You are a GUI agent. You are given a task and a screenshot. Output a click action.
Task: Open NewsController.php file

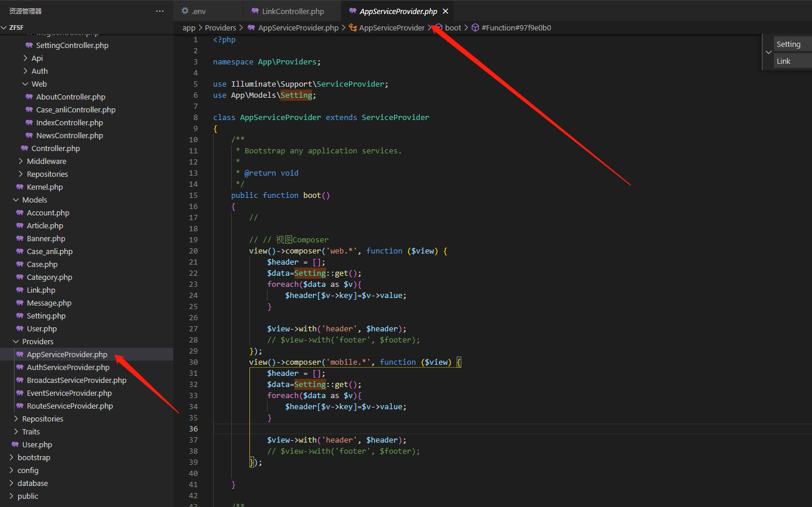[x=69, y=135]
